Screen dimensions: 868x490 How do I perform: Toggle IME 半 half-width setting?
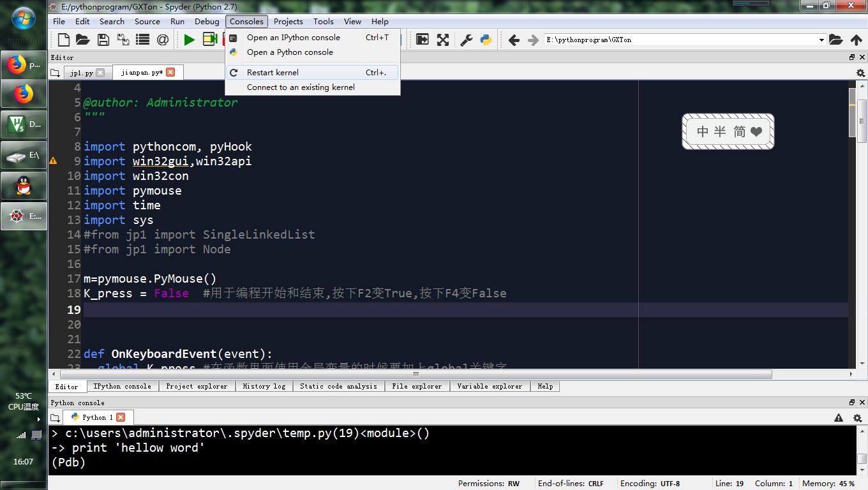pos(720,131)
